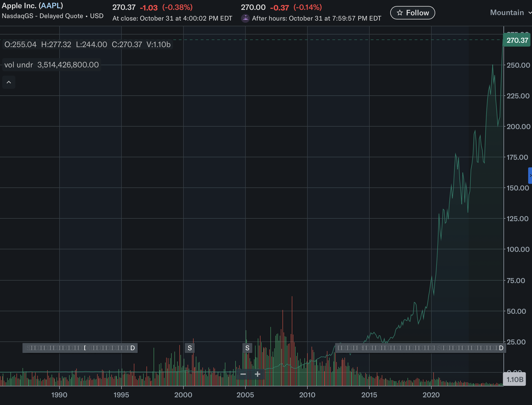This screenshot has height=405, width=532.
Task: Zoom out chart with minus button
Action: click(x=243, y=374)
